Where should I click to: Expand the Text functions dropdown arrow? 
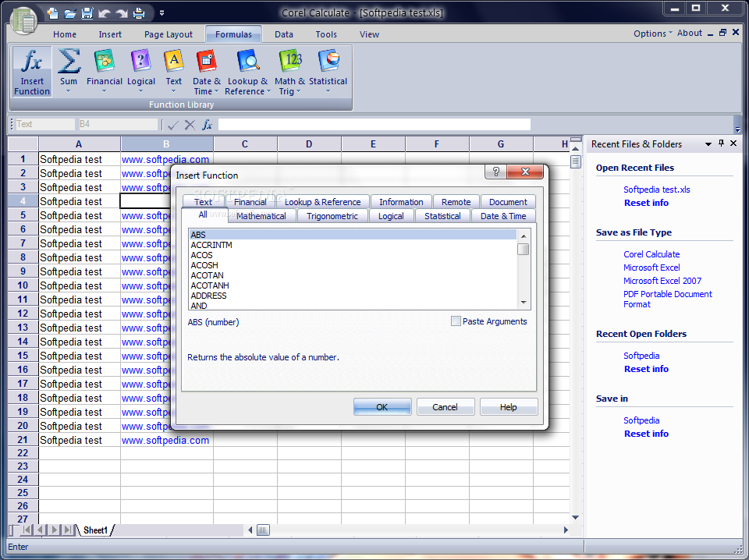(x=173, y=91)
